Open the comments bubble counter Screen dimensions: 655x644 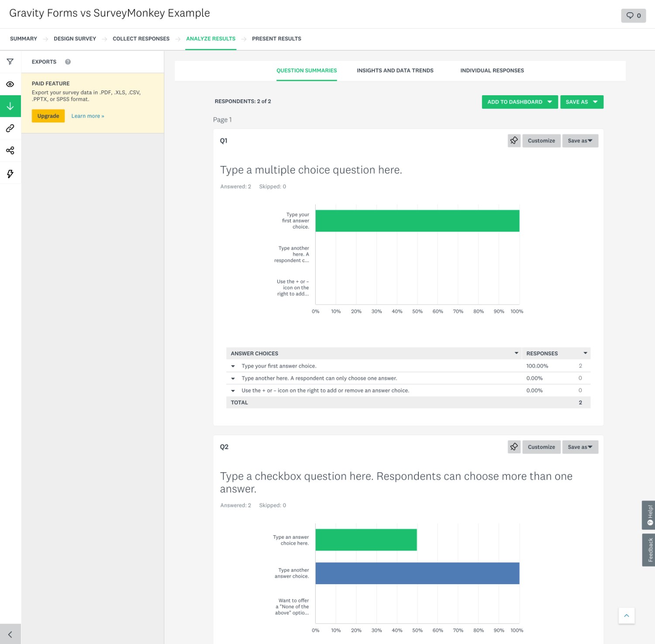[x=633, y=16]
